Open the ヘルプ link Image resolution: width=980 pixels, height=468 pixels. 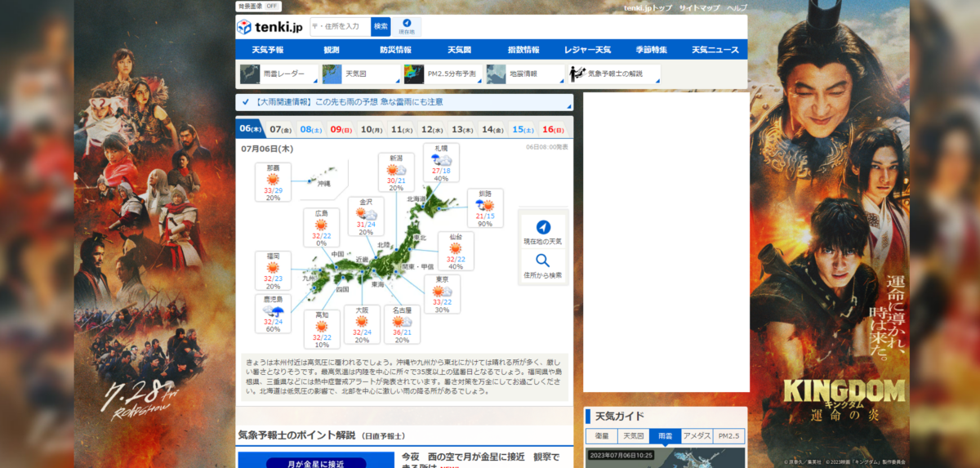tap(737, 7)
